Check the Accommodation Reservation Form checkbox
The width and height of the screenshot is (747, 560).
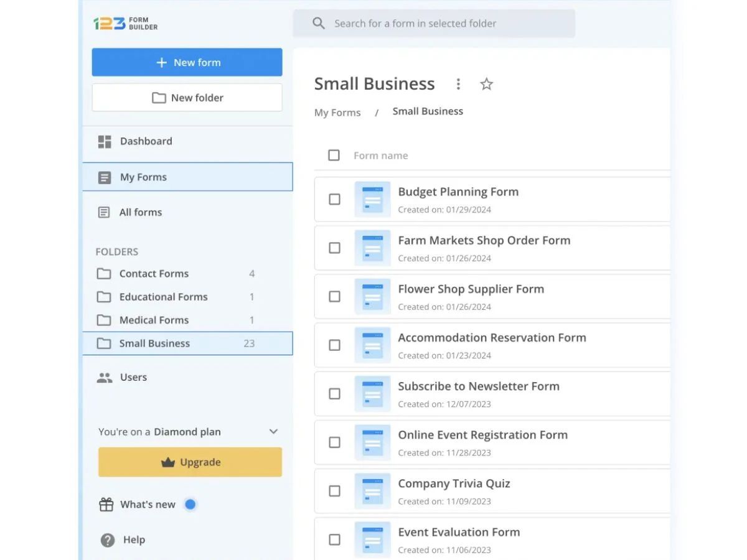point(334,345)
